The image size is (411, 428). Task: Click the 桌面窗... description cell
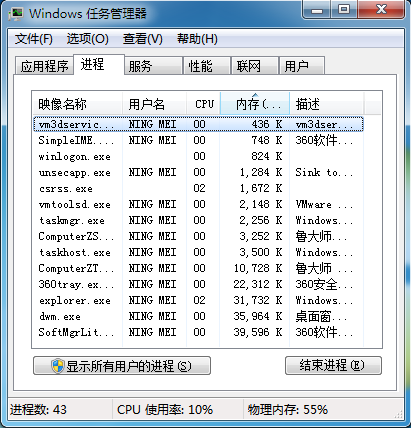point(321,316)
